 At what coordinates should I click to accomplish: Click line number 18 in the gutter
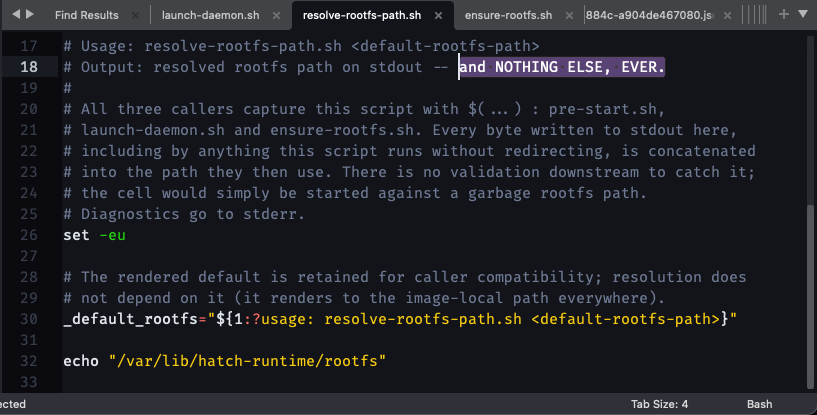(x=29, y=67)
